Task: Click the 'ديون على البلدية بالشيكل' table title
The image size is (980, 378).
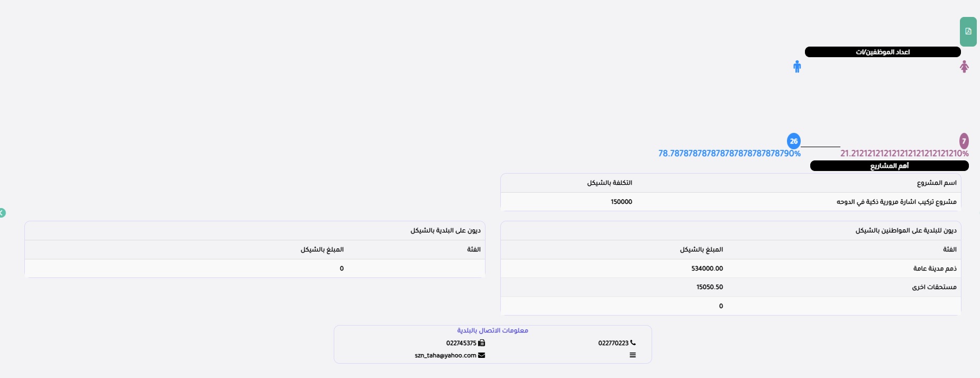Action: click(445, 230)
